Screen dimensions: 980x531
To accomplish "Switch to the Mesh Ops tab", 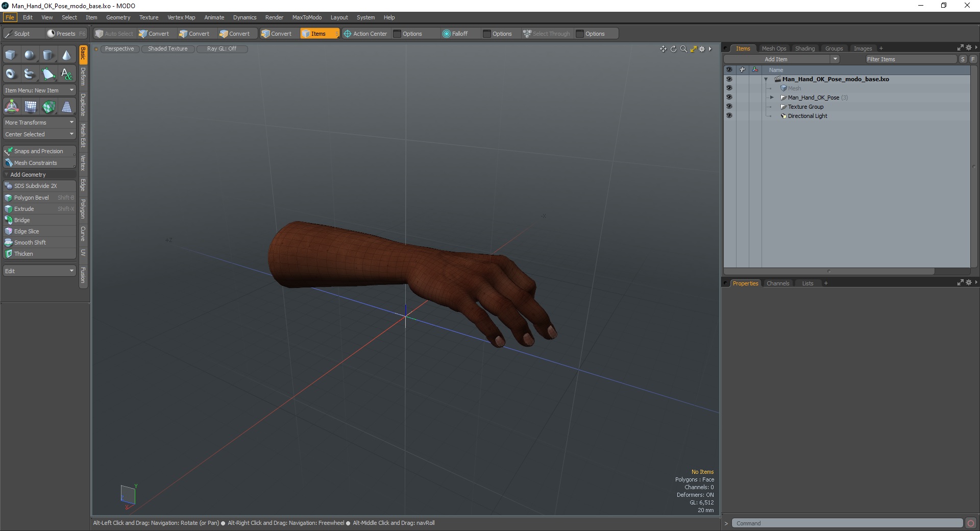I will [x=774, y=49].
